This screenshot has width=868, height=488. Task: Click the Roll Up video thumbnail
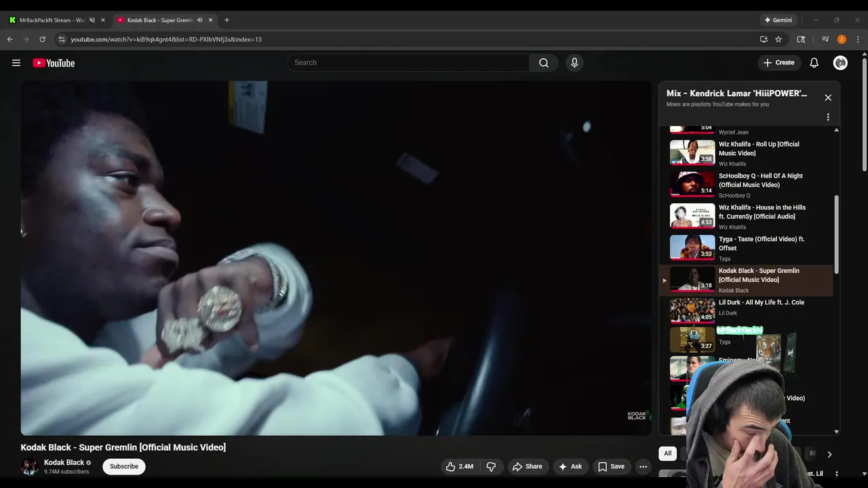click(x=692, y=152)
